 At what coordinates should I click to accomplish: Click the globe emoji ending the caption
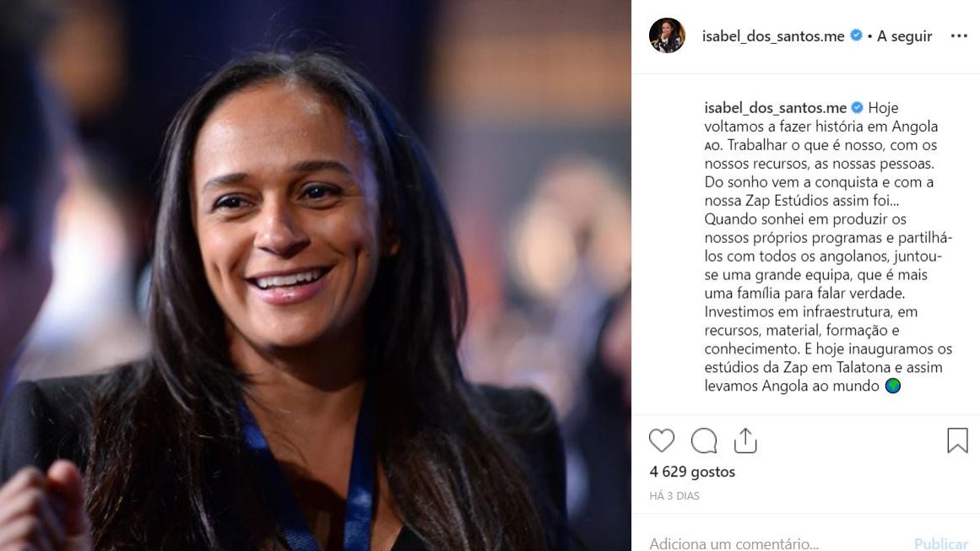tap(892, 386)
